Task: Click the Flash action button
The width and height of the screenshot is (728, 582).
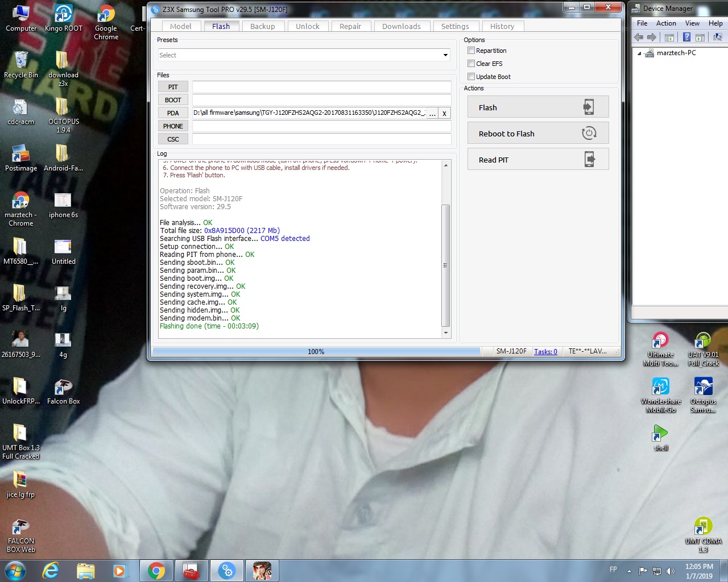Action: (538, 107)
